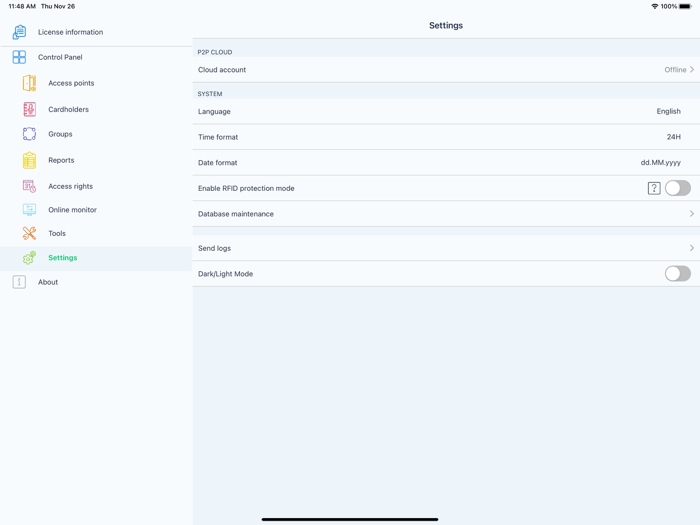Click the Offline status text
Viewport: 700px width, 525px height.
[x=675, y=70]
